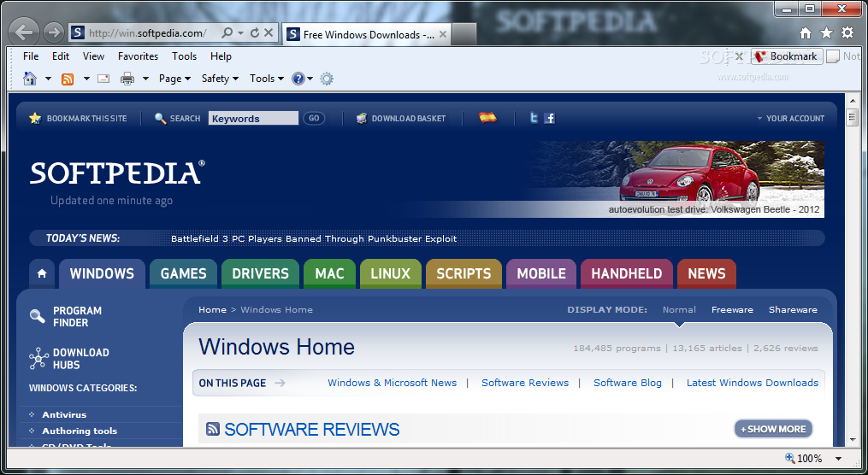Viewport: 868px width, 475px height.
Task: Open the blank new tab button
Action: (x=464, y=34)
